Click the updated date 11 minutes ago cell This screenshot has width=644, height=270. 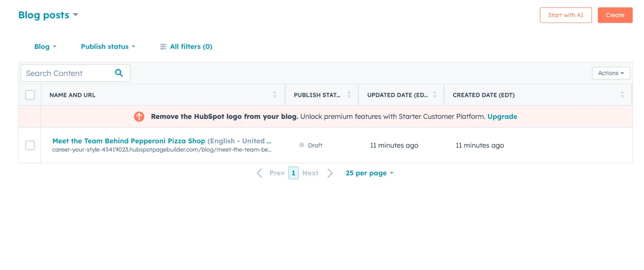click(x=394, y=145)
